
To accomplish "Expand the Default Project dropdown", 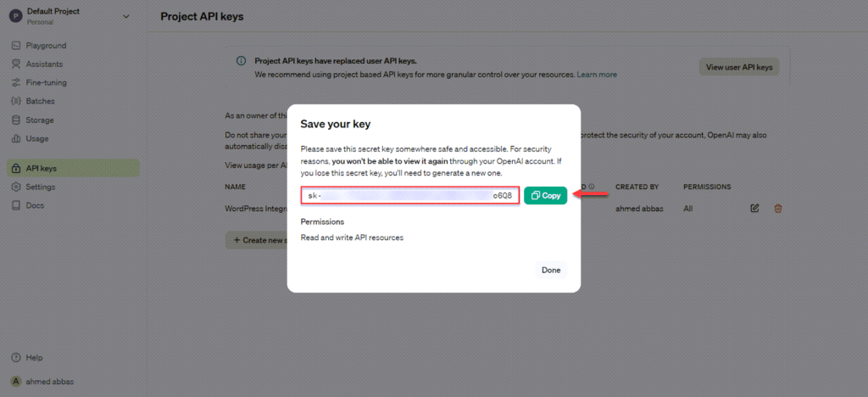I will click(x=126, y=15).
